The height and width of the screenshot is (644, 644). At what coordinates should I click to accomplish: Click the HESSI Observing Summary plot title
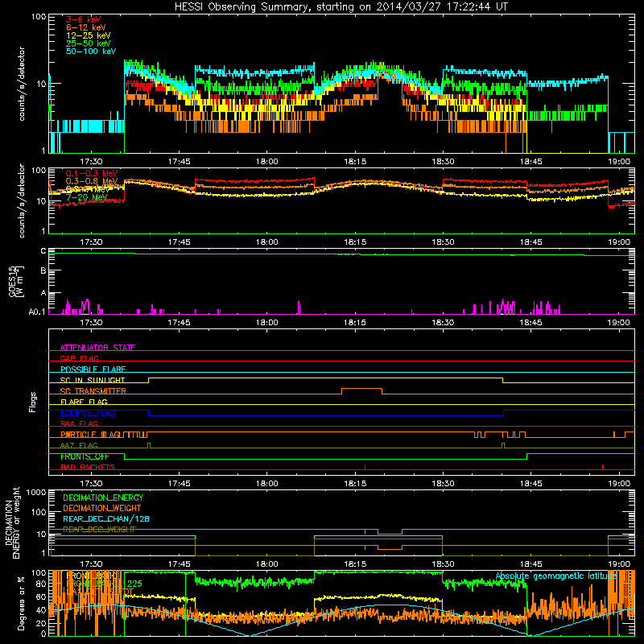pos(341,7)
